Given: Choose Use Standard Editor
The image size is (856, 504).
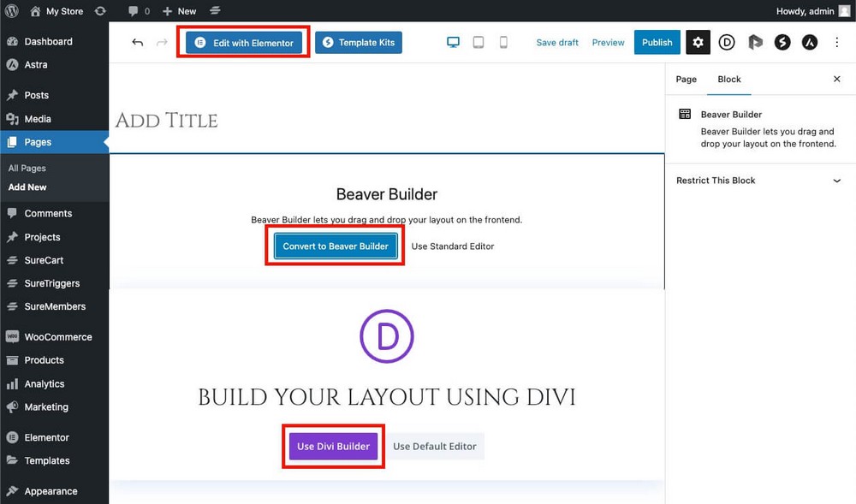Looking at the screenshot, I should tap(453, 246).
